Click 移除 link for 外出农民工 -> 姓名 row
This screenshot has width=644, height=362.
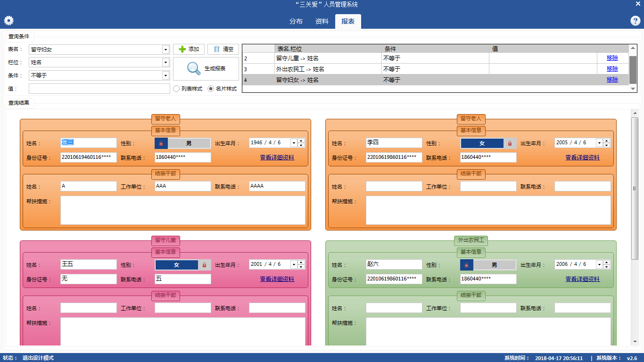(612, 69)
